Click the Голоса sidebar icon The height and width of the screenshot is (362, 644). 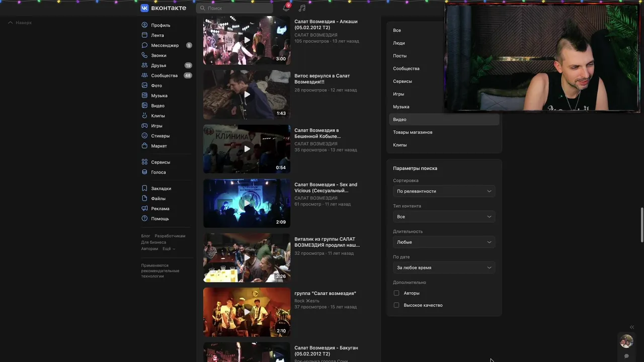(145, 172)
